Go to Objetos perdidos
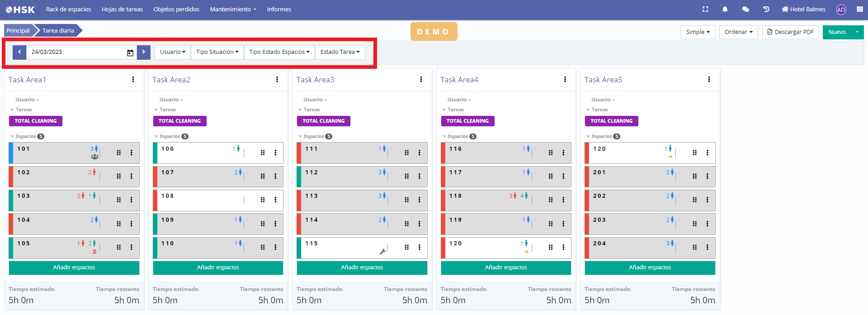Image resolution: width=868 pixels, height=315 pixels. click(x=176, y=9)
